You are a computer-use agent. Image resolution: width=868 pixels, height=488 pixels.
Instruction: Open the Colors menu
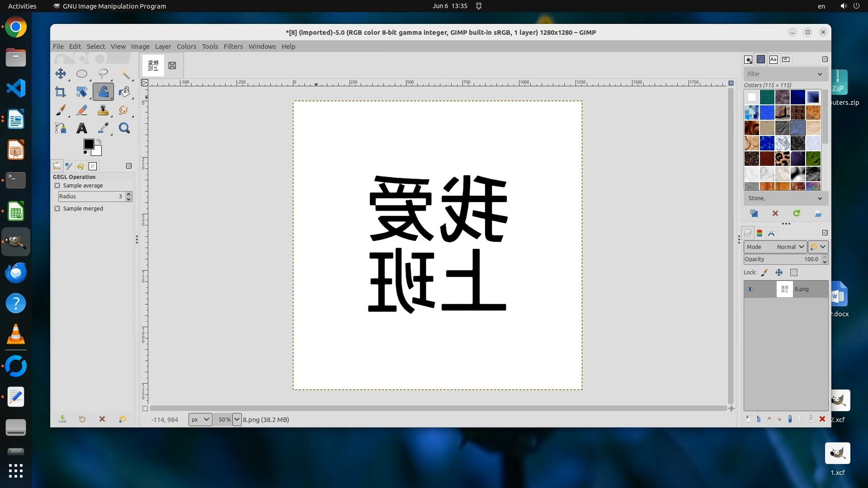tap(186, 47)
